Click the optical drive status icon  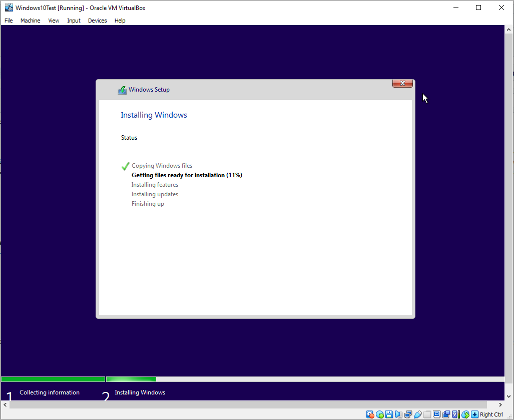click(x=379, y=414)
